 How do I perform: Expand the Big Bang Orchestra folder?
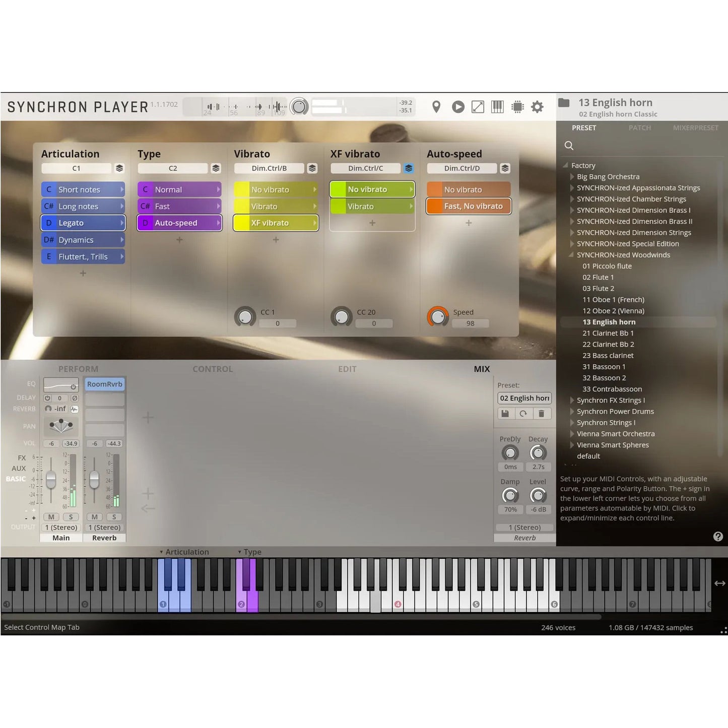(572, 177)
